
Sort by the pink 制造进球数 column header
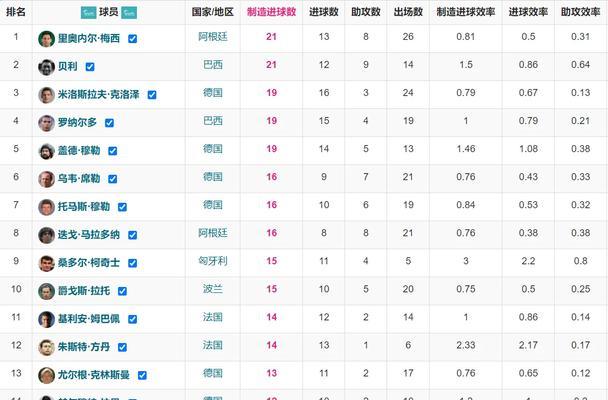click(271, 12)
